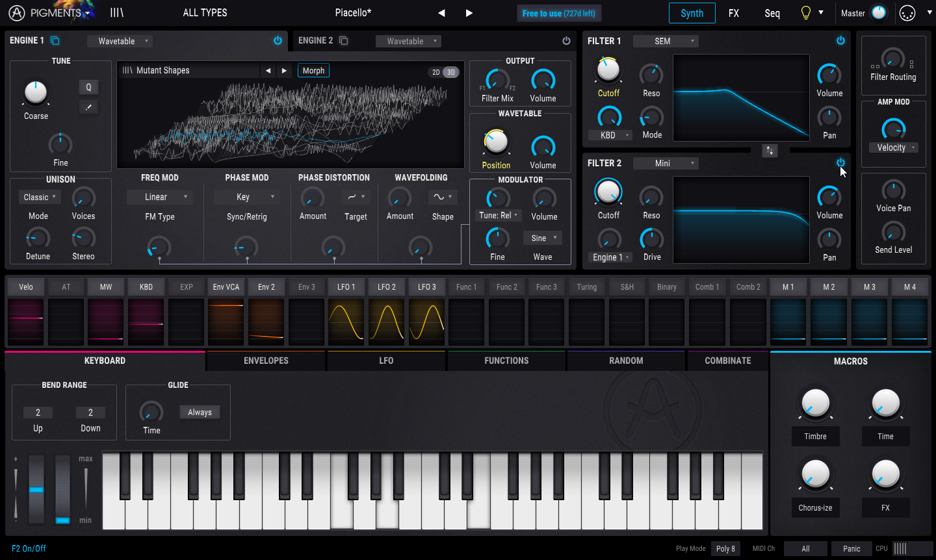
Task: Click the Chorus-ize macro knob
Action: tap(815, 474)
